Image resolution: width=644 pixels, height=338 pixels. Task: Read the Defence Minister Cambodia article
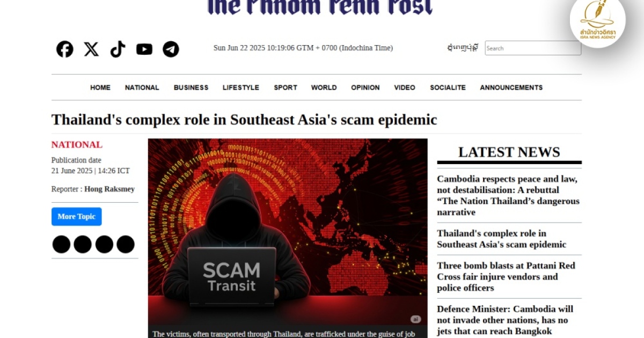[505, 320]
